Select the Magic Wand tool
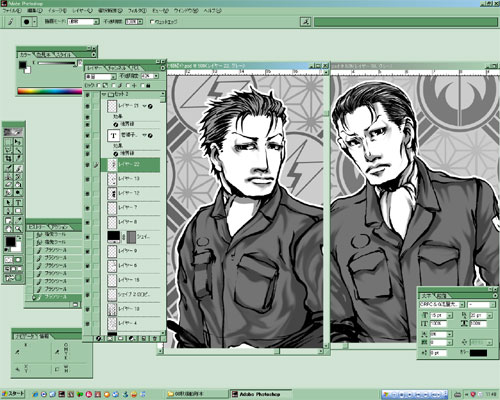The width and height of the screenshot is (500, 400). [18, 150]
